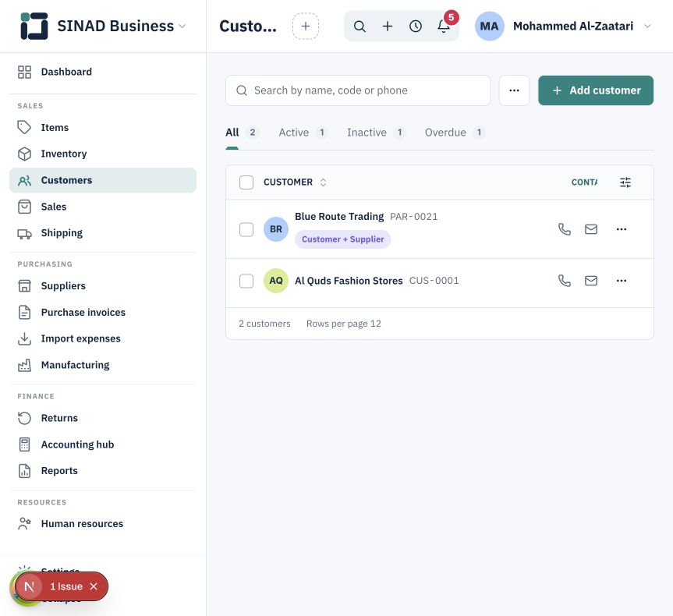Click the search magnifier icon in header

[x=360, y=27]
